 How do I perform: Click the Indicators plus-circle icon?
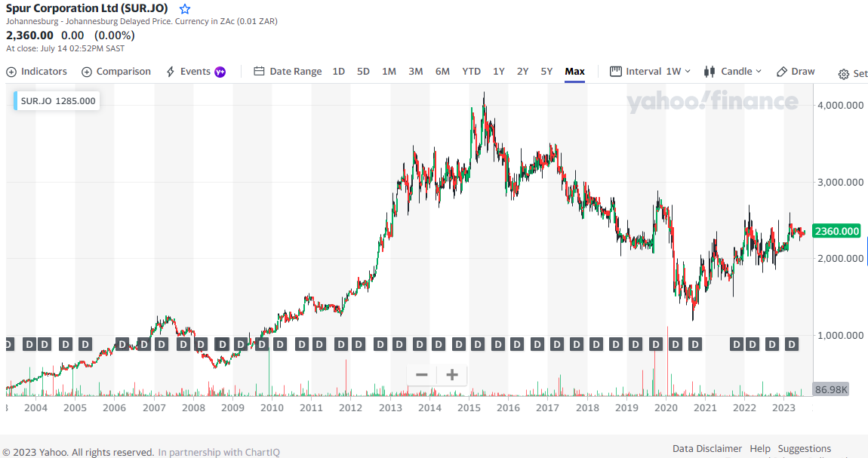click(x=11, y=72)
